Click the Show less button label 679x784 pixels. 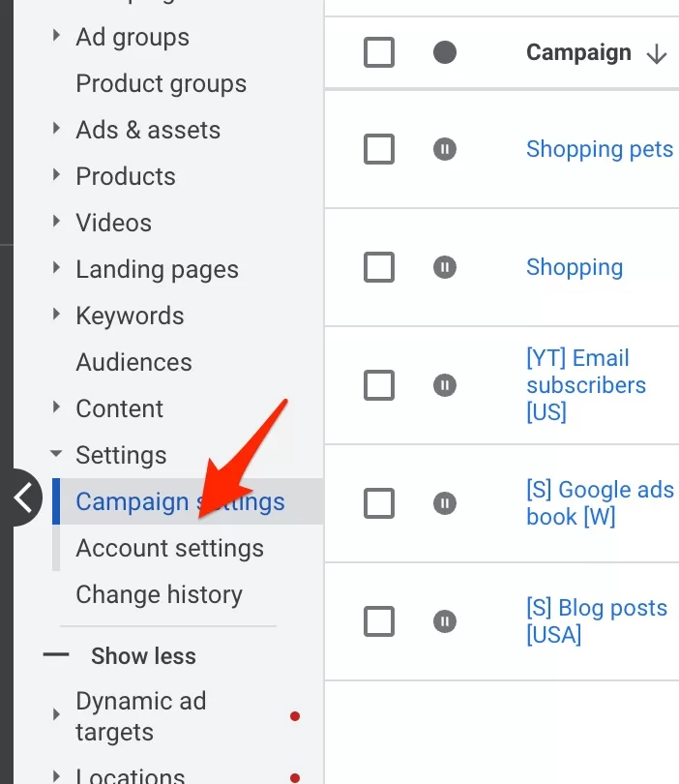[x=143, y=655]
